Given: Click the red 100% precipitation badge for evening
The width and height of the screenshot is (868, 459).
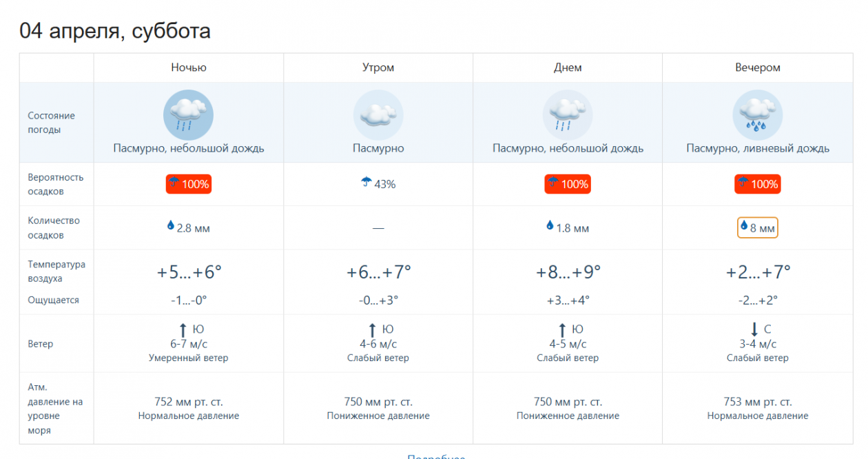Looking at the screenshot, I should coord(757,184).
